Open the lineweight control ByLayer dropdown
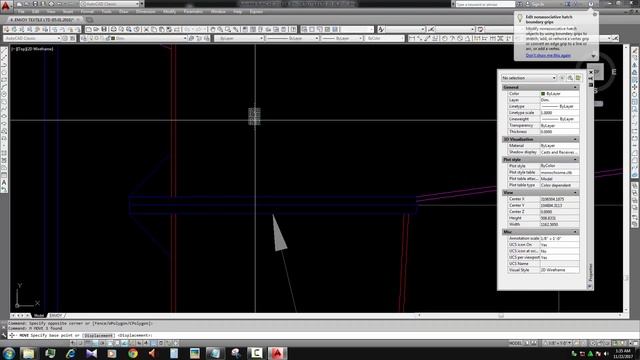Screen dimensions: 640x360 click(x=342, y=38)
